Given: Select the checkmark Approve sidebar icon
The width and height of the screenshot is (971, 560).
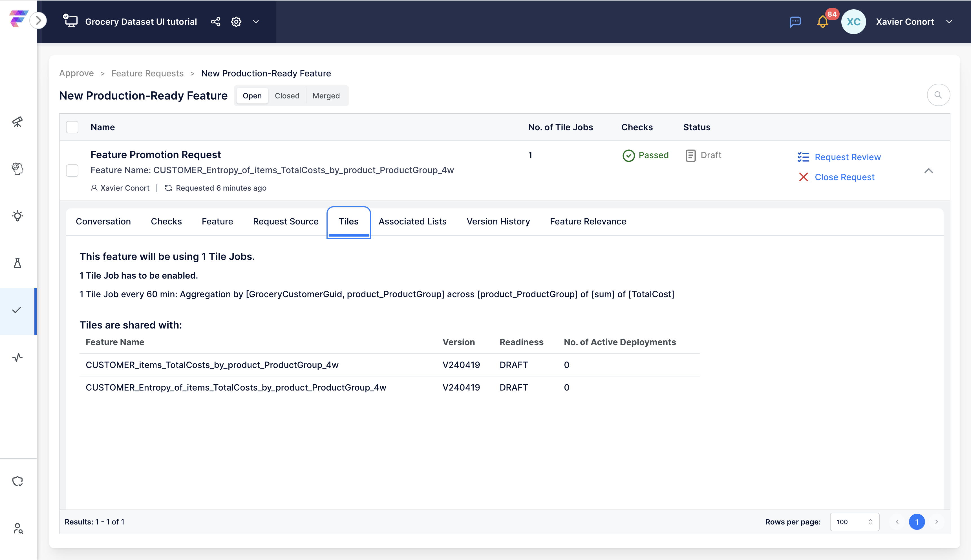Looking at the screenshot, I should (17, 310).
